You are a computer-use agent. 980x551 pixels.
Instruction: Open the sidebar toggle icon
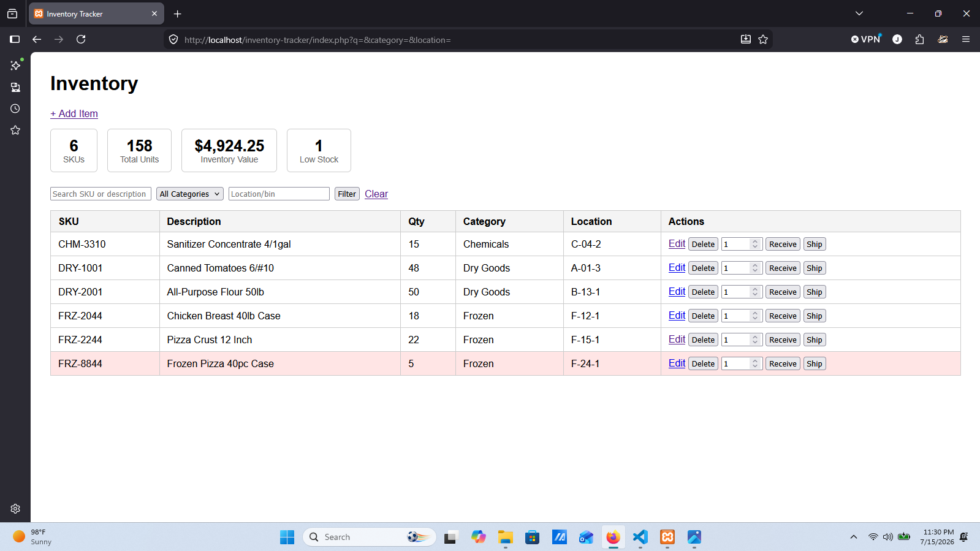point(15,39)
